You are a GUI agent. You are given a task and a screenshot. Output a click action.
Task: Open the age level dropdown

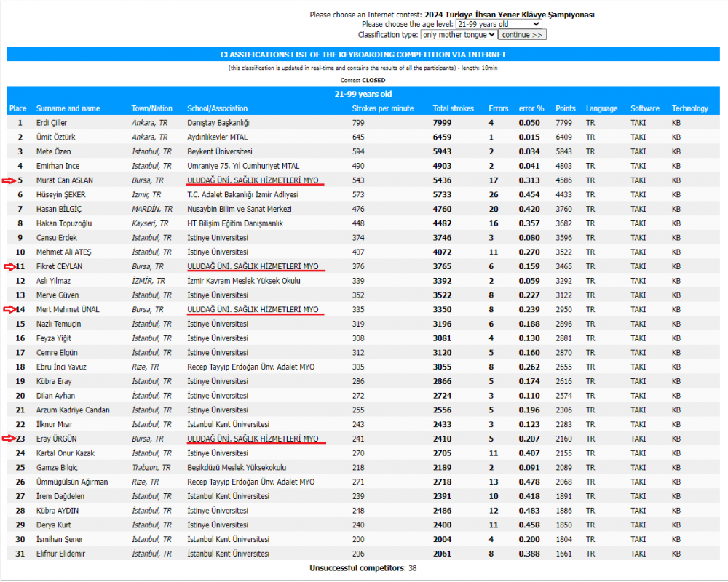coord(503,24)
